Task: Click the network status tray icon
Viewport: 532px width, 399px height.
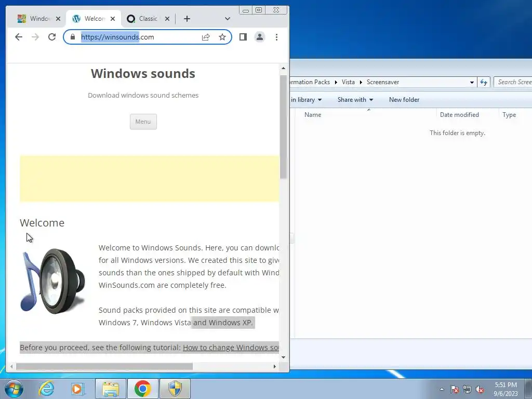Action: coord(467,389)
